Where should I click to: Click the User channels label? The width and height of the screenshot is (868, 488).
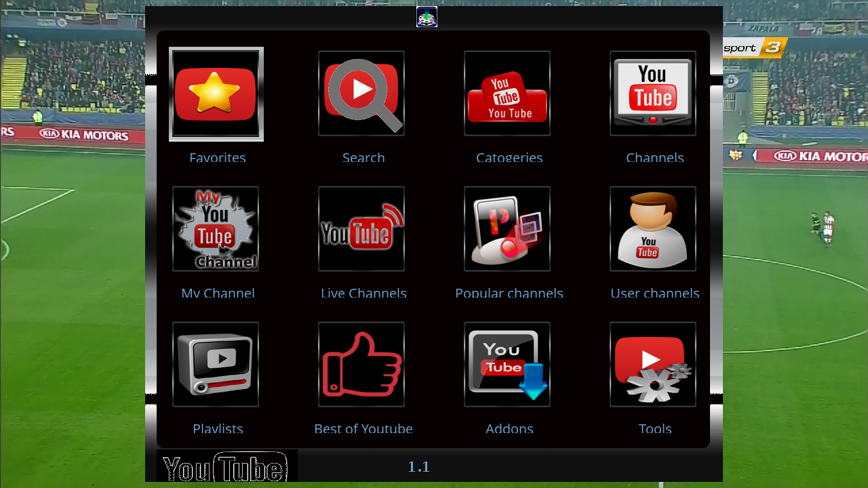click(x=655, y=293)
